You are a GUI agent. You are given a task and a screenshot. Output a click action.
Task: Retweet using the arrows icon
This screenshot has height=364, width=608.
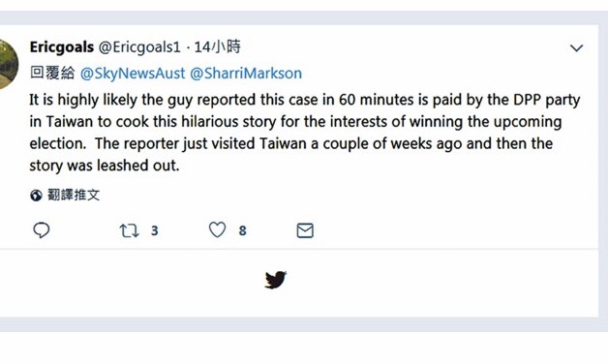click(x=129, y=230)
